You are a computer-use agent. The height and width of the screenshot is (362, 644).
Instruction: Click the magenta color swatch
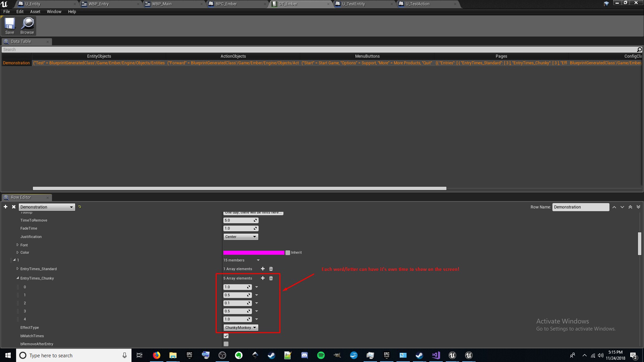(254, 252)
